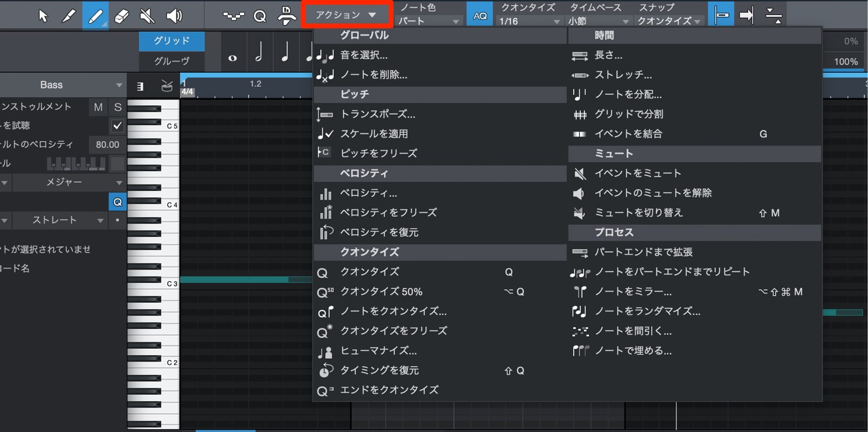Switch to the グリッド tab
The width and height of the screenshot is (868, 432).
(x=172, y=41)
